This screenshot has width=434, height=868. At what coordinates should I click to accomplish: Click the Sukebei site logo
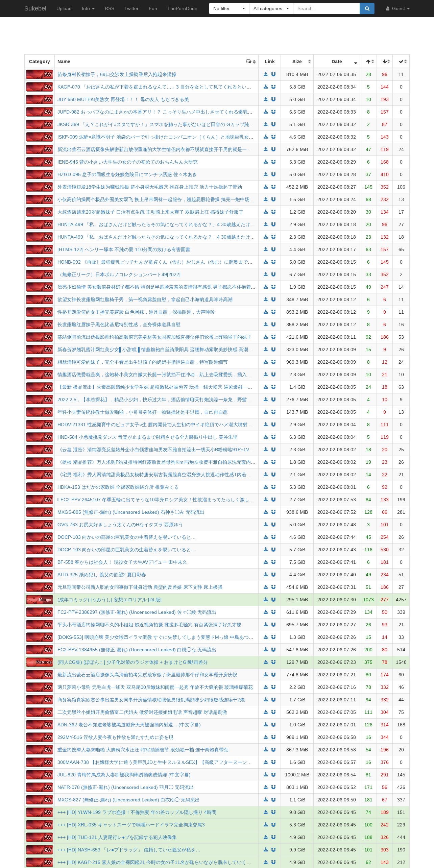point(35,8)
